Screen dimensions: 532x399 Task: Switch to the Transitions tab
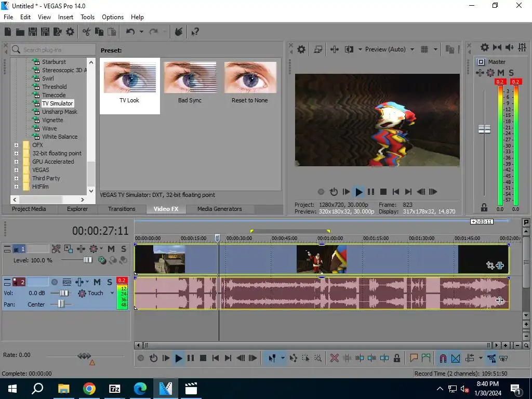pyautogui.click(x=122, y=209)
